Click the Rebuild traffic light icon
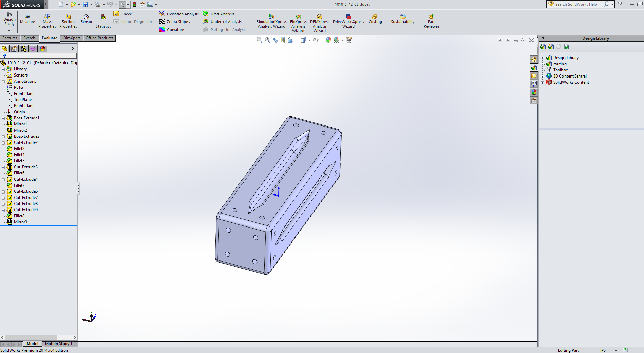 coord(135,4)
